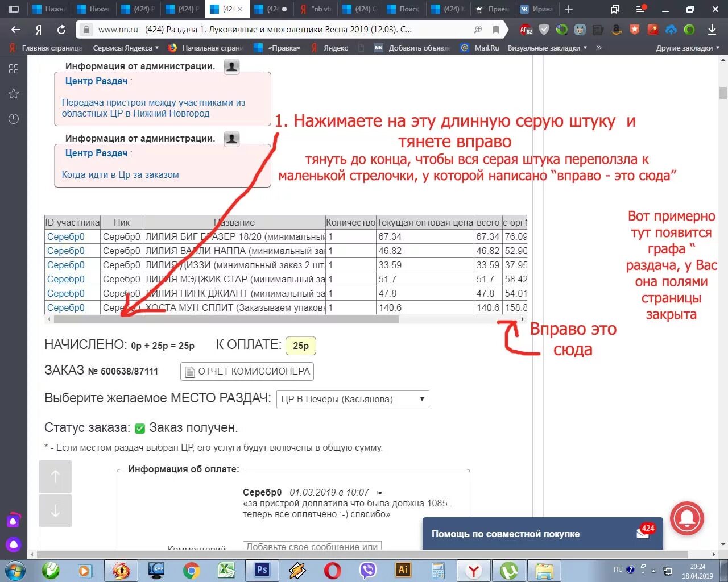Click the Windows Start button

(15, 569)
